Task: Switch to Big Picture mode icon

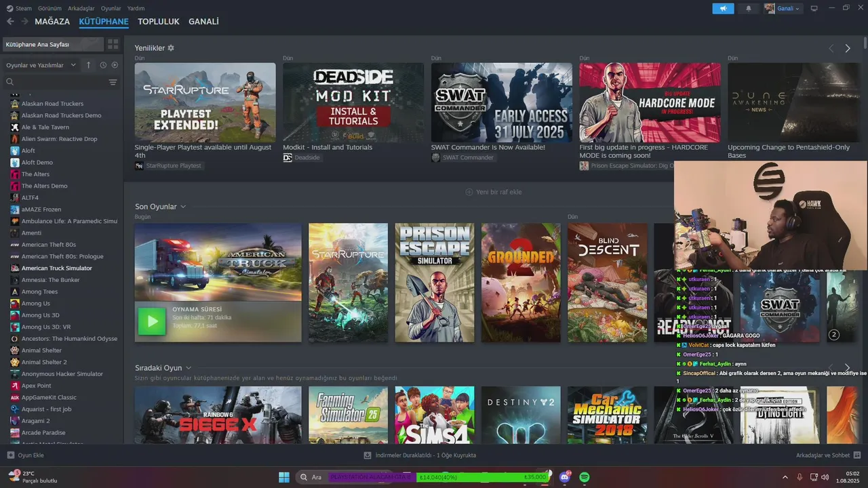Action: [x=814, y=8]
